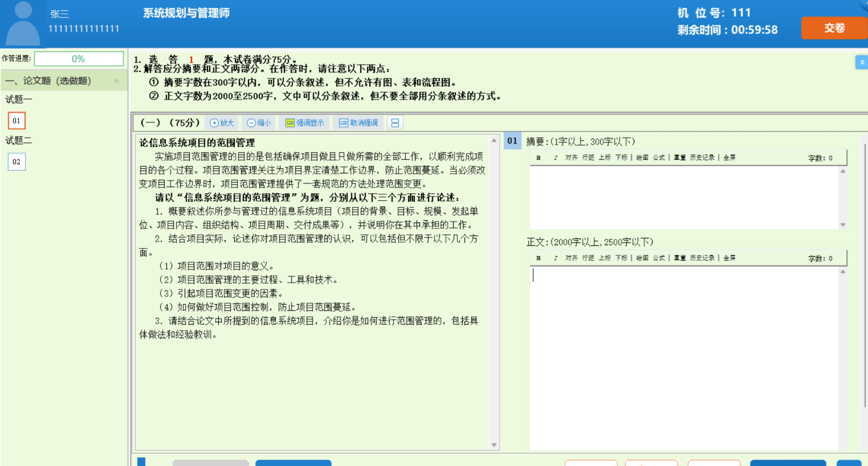Open 公式 formula tool in 正文 toolbar
This screenshot has width=868, height=466.
pyautogui.click(x=658, y=258)
